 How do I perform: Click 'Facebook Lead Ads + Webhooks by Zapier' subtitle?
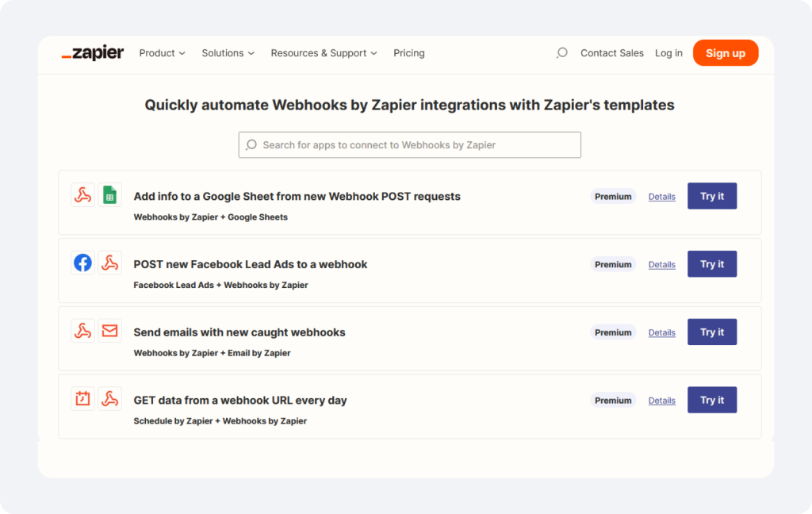pos(220,285)
